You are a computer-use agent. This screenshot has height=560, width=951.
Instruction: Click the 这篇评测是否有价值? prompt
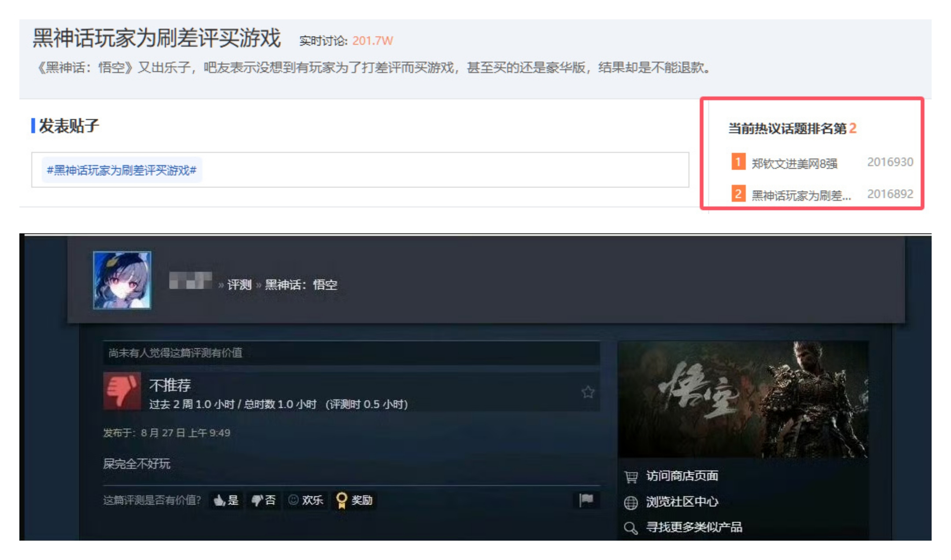coord(152,500)
